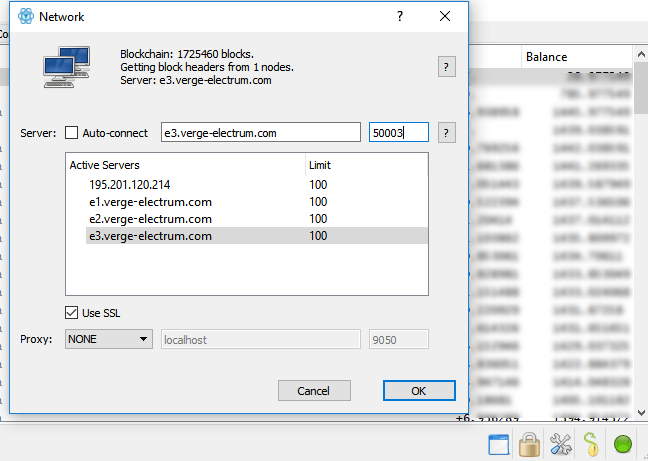
Task: Click scroll down arrow in main window
Action: (x=641, y=412)
